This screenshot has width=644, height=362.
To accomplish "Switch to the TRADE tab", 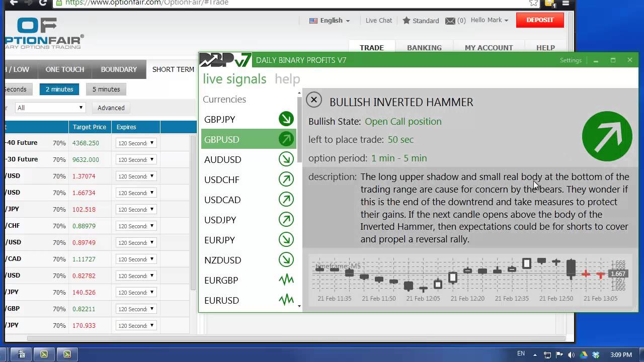I will tap(372, 47).
